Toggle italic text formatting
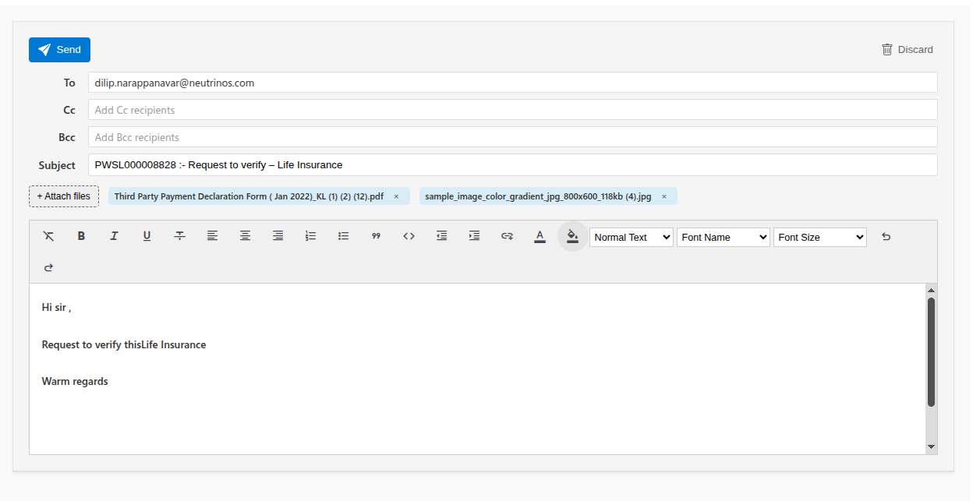The image size is (980, 501). pos(114,236)
